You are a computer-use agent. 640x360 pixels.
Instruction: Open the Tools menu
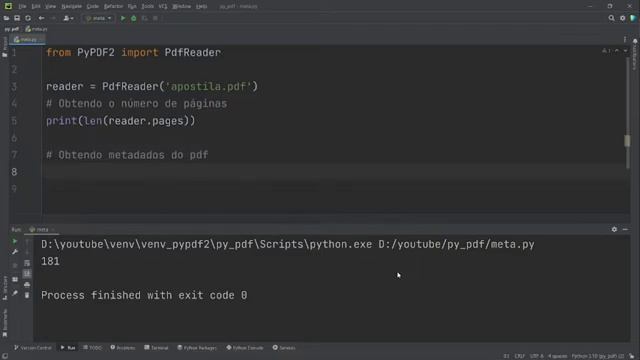pyautogui.click(x=147, y=7)
